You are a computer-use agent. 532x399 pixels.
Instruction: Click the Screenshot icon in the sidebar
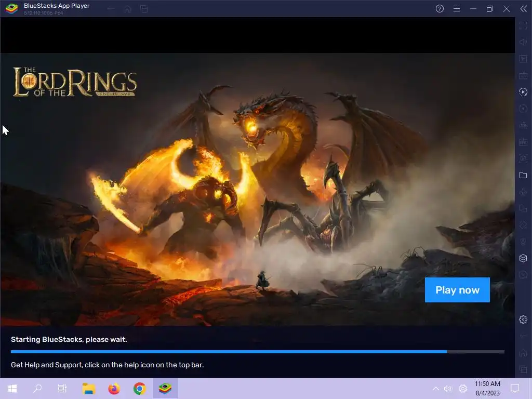tap(523, 158)
